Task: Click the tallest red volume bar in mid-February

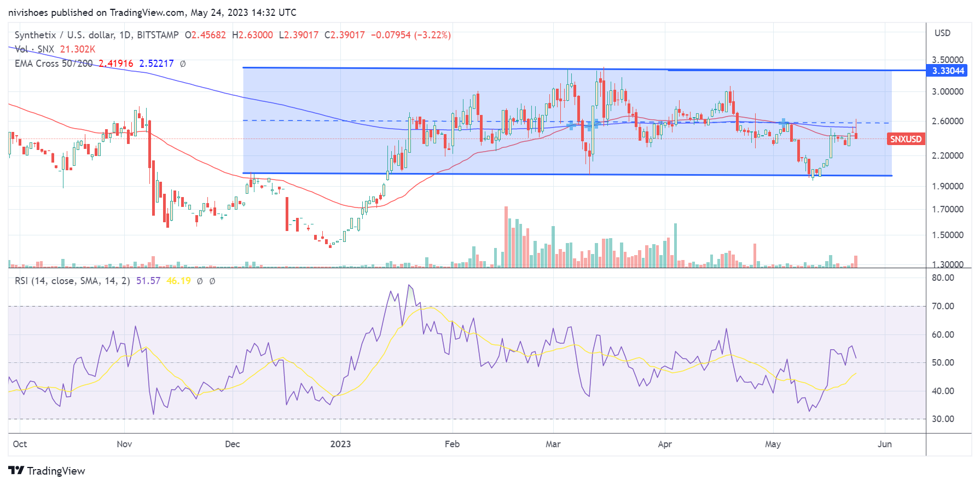Action: (x=506, y=236)
